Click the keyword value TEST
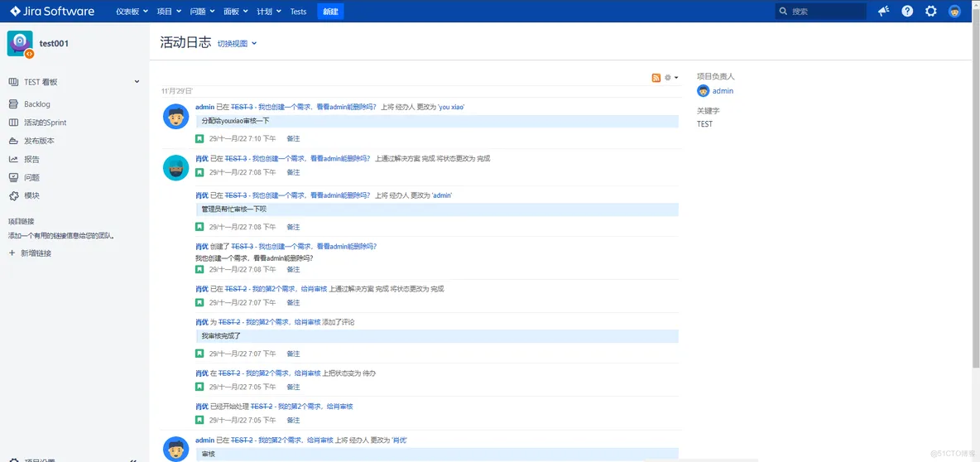This screenshot has width=980, height=462. [x=704, y=124]
